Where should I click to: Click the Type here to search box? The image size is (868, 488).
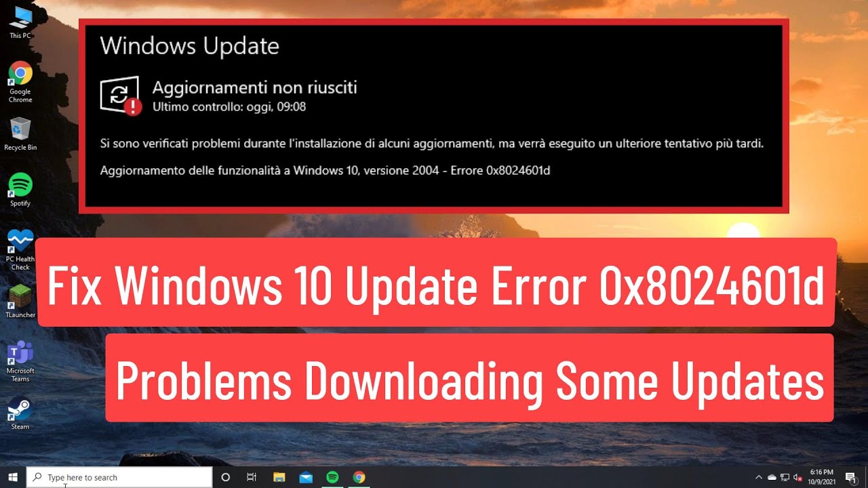coord(119,477)
